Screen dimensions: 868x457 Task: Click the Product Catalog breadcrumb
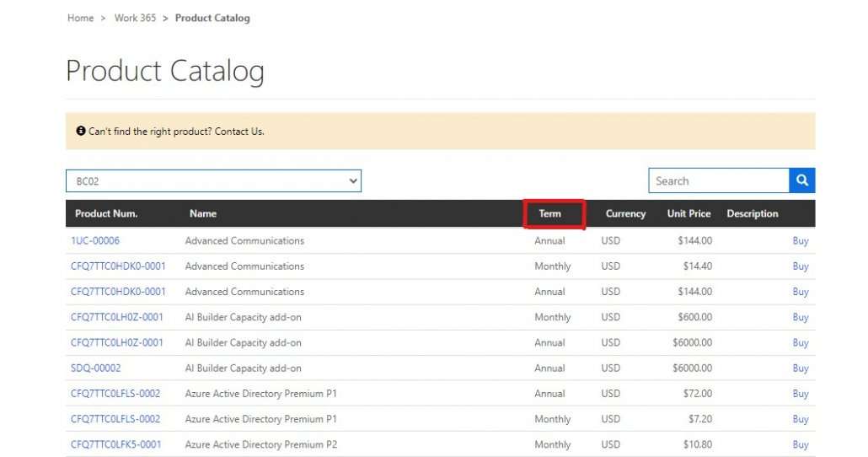212,18
